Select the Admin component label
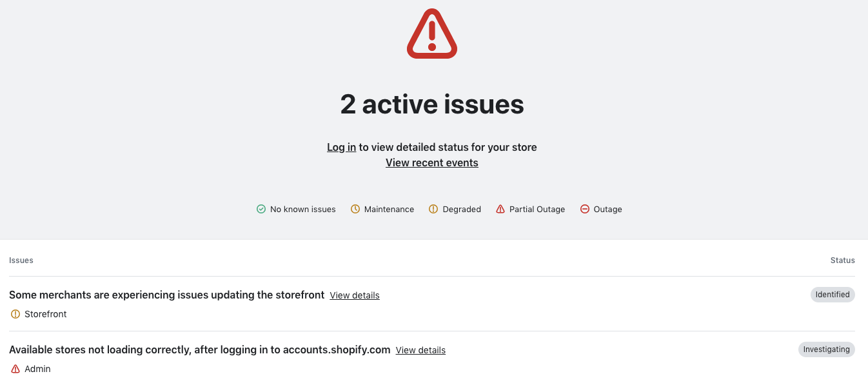 tap(38, 368)
